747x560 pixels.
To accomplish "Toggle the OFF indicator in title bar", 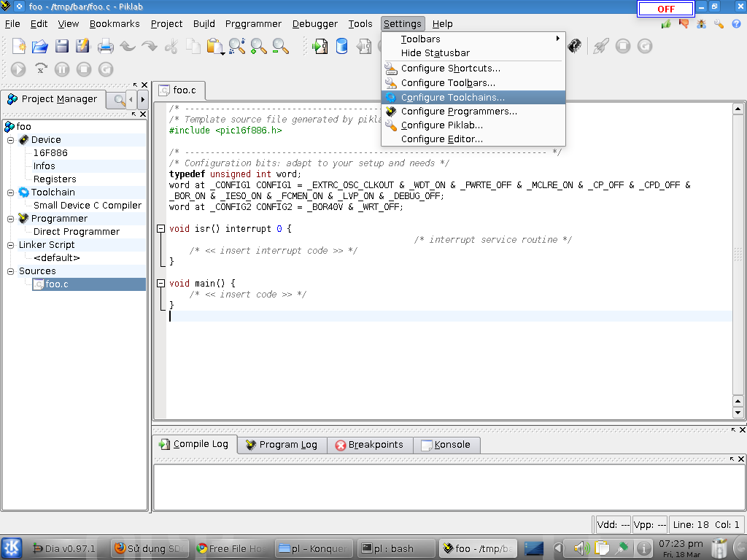I will point(665,9).
